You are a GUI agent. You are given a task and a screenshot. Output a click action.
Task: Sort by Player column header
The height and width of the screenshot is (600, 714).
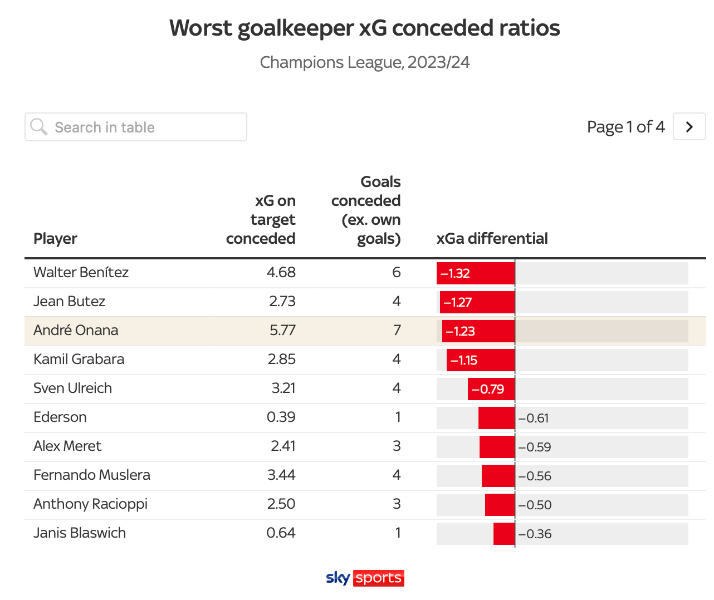tap(55, 239)
